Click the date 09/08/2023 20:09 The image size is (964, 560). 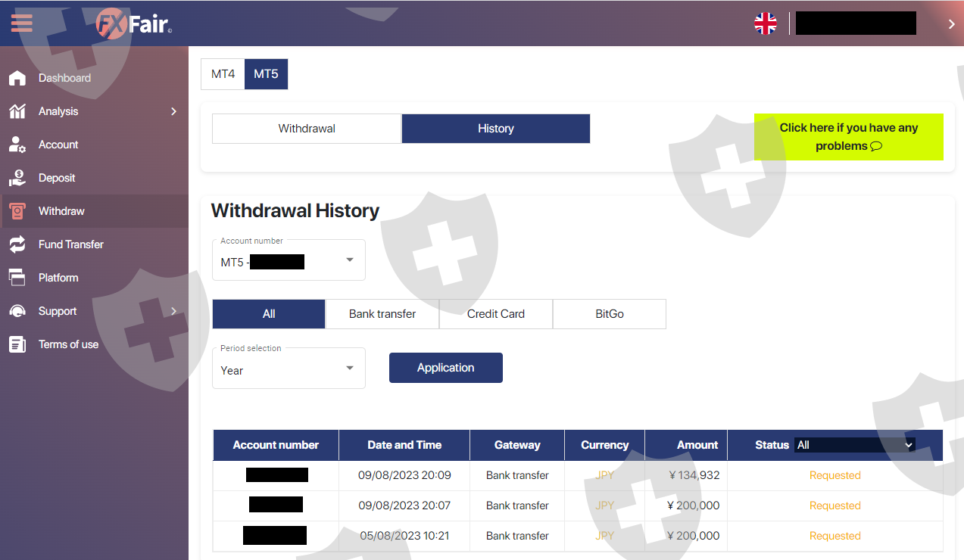click(404, 475)
